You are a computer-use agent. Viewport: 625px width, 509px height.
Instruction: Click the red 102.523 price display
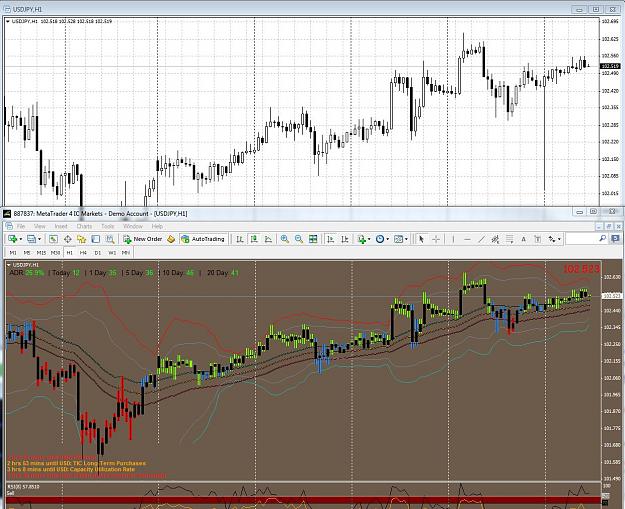point(581,269)
